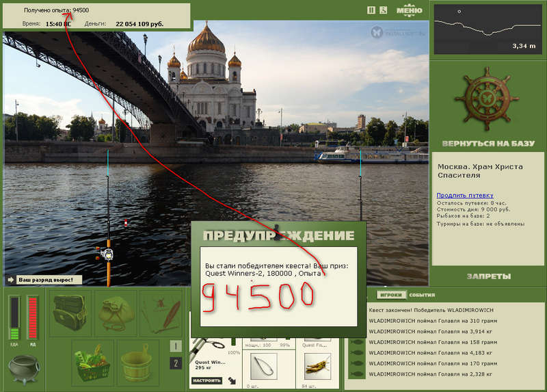Select the fishing hook slot
The image size is (547, 392).
tap(264, 367)
